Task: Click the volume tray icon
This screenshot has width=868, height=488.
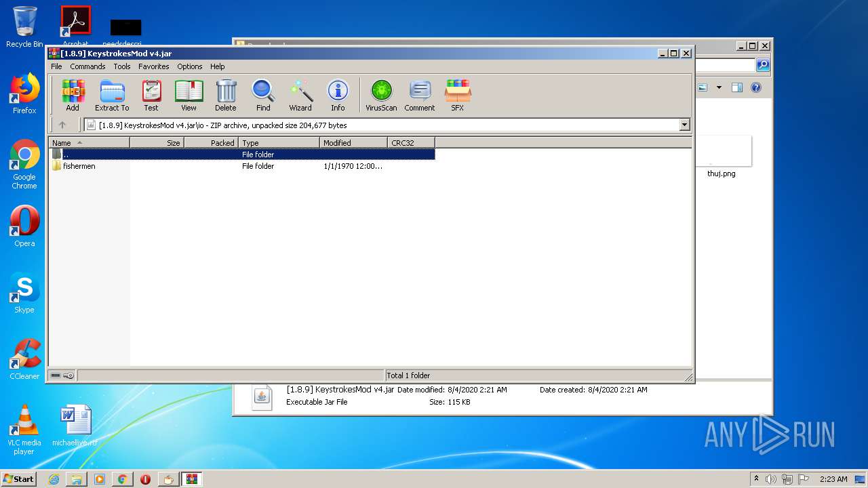Action: tap(770, 479)
